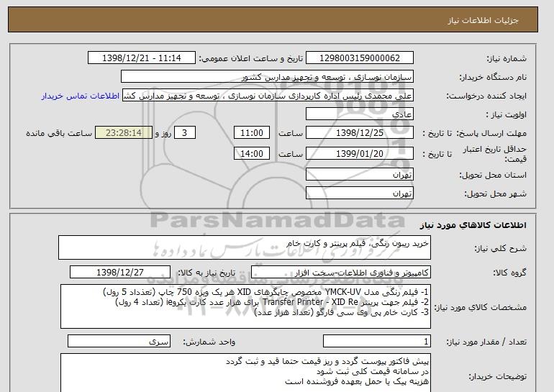Click the quantity field showing 1
The width and height of the screenshot is (554, 392).
(377, 341)
